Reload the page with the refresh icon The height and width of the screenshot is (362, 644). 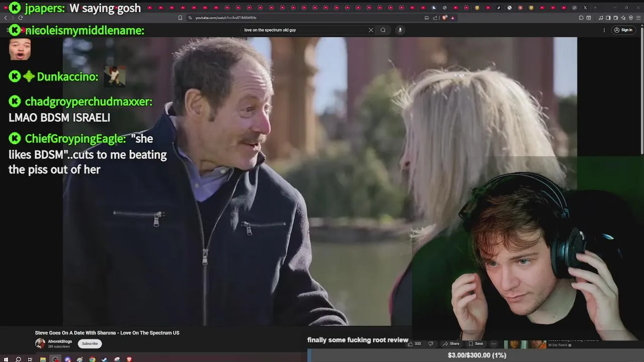20,18
